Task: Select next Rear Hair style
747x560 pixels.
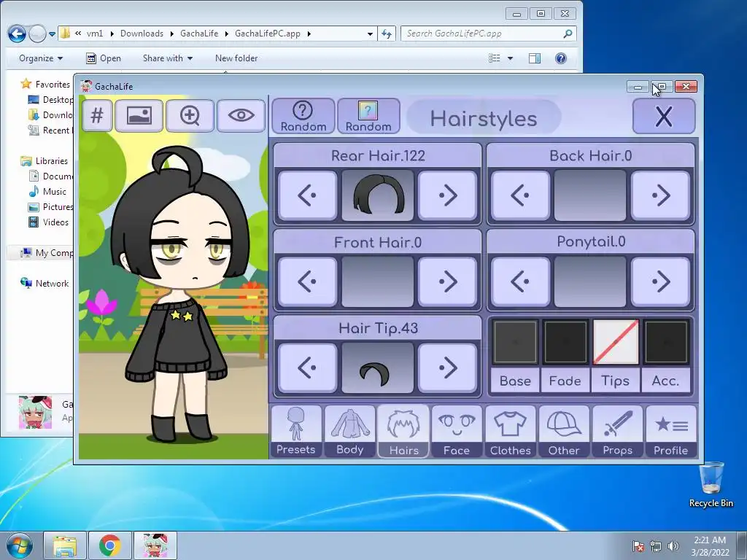Action: pyautogui.click(x=447, y=195)
